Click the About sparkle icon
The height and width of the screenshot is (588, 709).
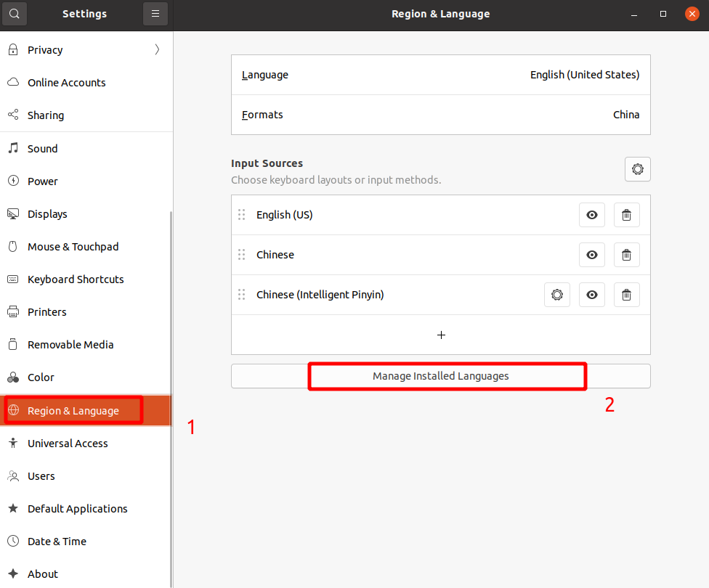[x=13, y=573]
